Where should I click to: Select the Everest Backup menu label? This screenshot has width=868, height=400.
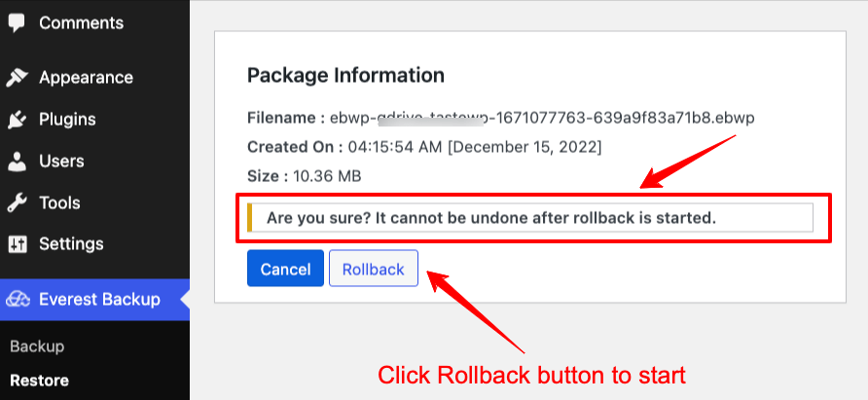[x=99, y=300]
